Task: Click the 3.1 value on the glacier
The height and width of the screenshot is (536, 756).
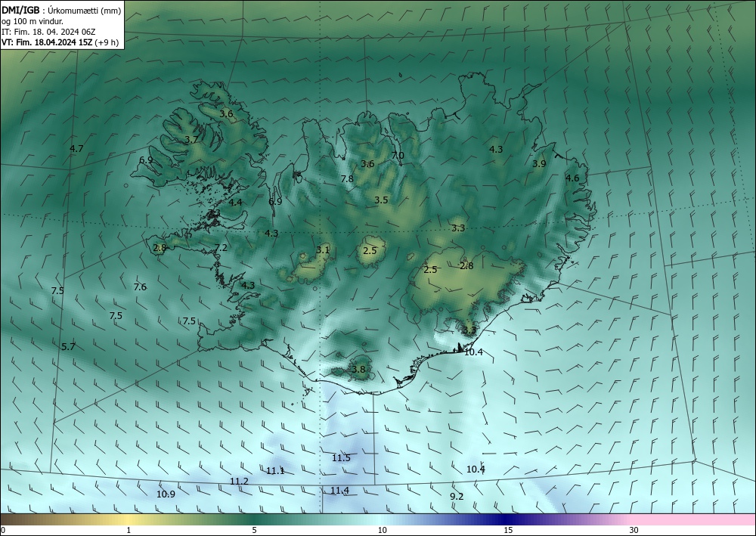Action: (x=323, y=249)
